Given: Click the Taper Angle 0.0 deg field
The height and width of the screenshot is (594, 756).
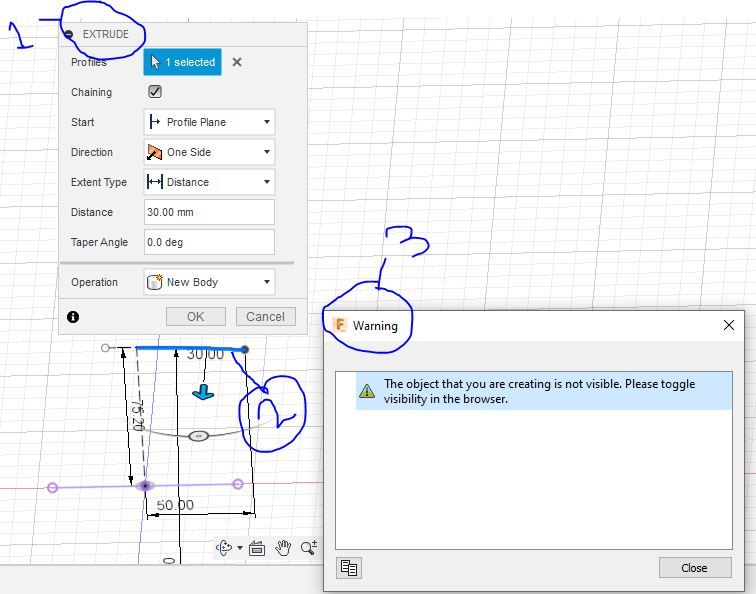Looking at the screenshot, I should pyautogui.click(x=209, y=242).
